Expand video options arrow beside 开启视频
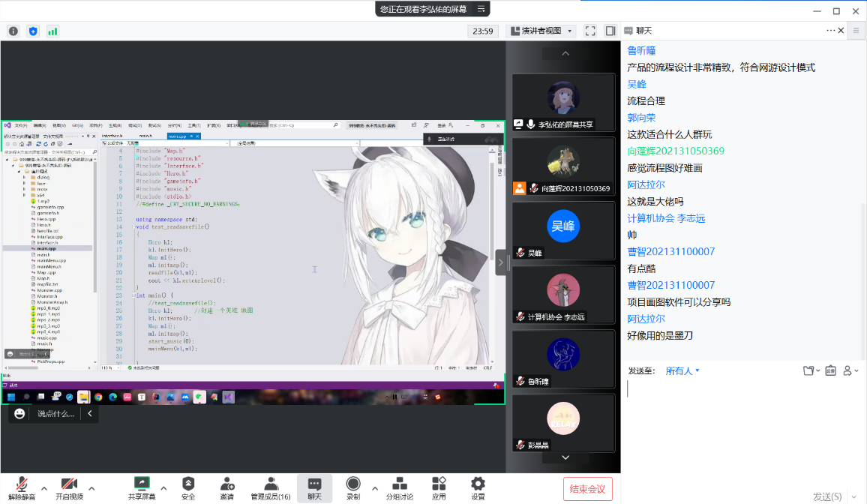Screen dimensions: 867x504 pyautogui.click(x=91, y=488)
